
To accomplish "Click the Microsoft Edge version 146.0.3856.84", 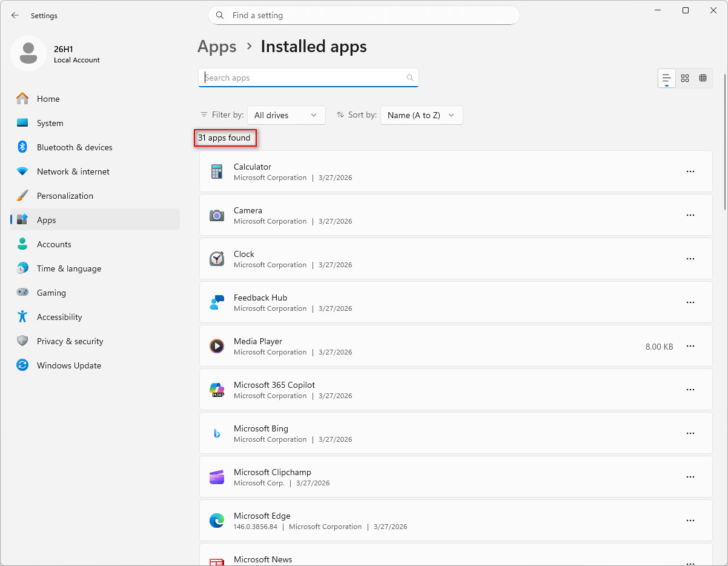I will (256, 527).
